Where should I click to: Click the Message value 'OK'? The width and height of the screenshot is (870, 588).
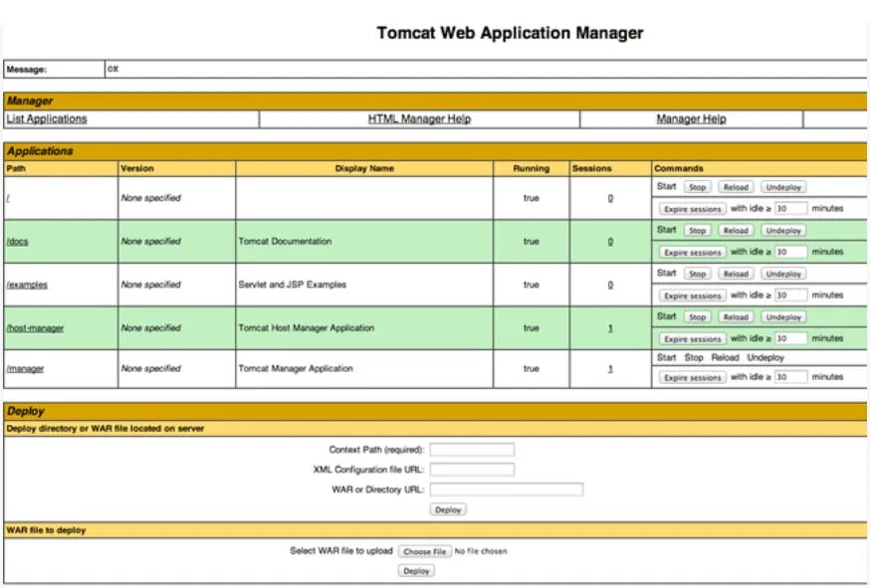coord(113,69)
